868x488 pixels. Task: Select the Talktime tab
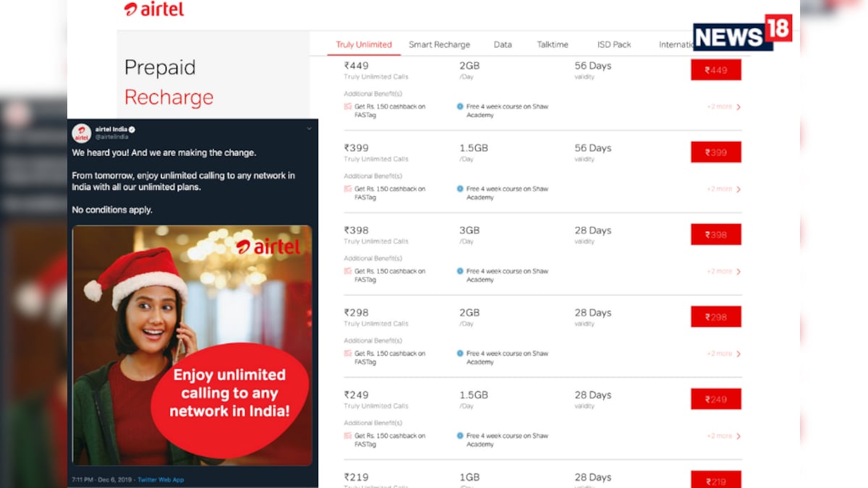tap(552, 44)
